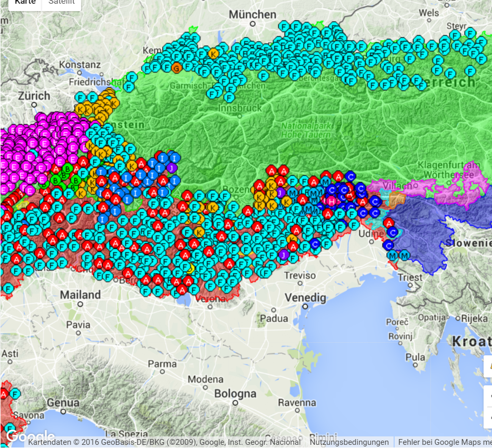492x448 pixels.
Task: Click the pink H marker
Action: point(332,201)
